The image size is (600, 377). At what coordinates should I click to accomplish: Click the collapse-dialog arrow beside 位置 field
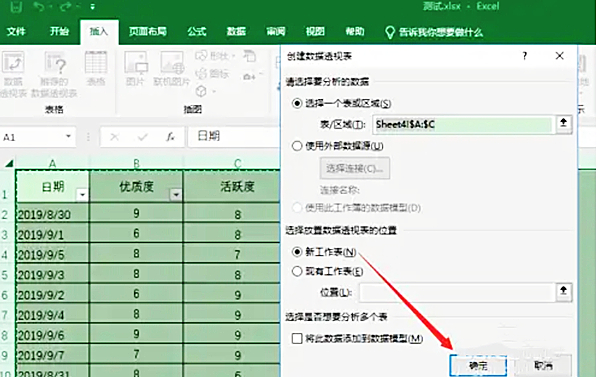564,292
